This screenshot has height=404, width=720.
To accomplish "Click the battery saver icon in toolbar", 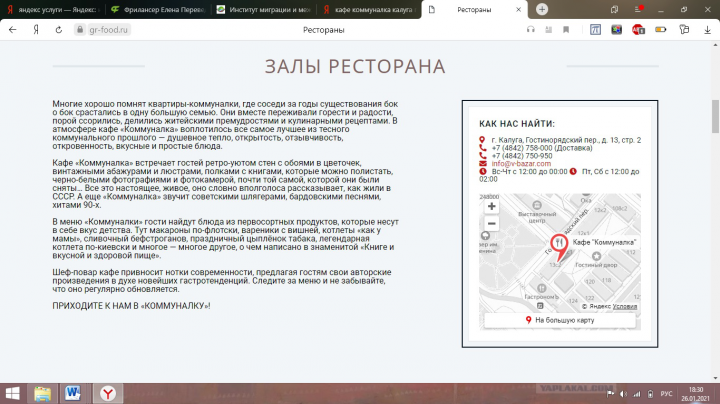I will coord(660,30).
